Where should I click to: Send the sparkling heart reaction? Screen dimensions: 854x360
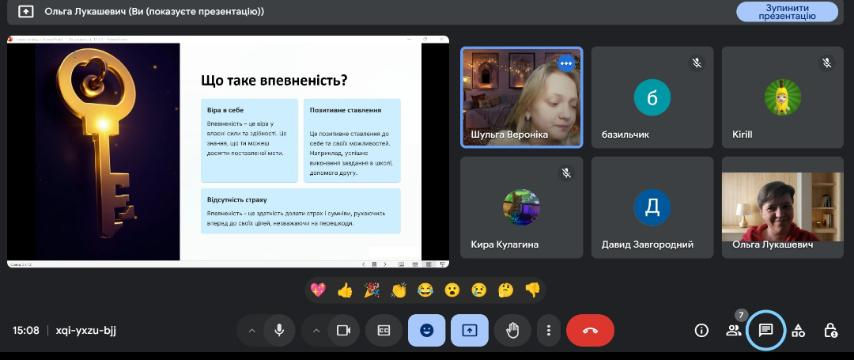(318, 290)
